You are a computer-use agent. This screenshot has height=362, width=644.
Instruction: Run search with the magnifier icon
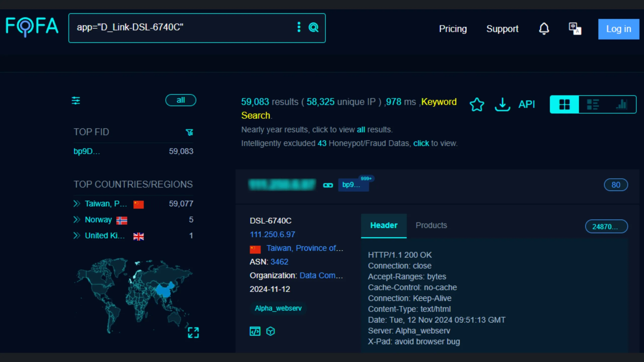(x=313, y=27)
